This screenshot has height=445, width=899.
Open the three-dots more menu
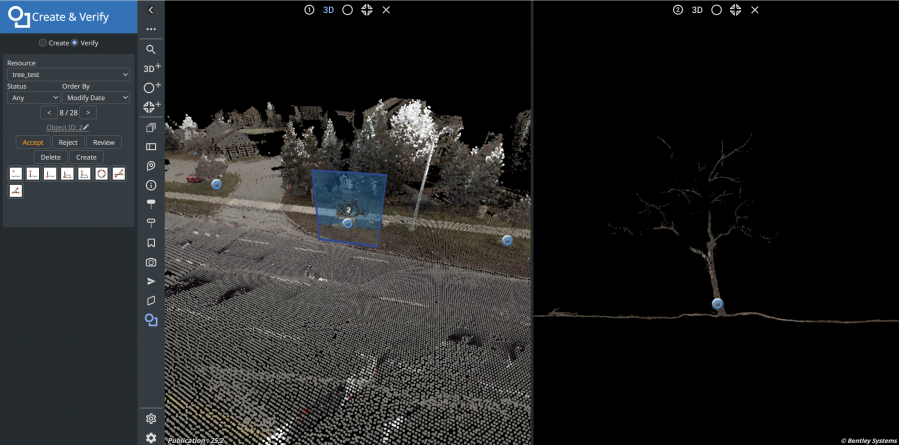click(151, 29)
